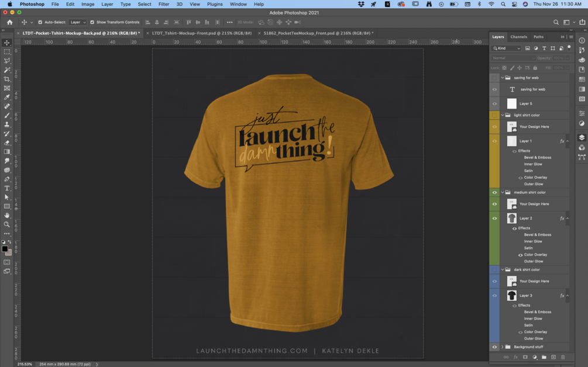
Task: Open the options bar three-dots menu
Action: coord(229,22)
